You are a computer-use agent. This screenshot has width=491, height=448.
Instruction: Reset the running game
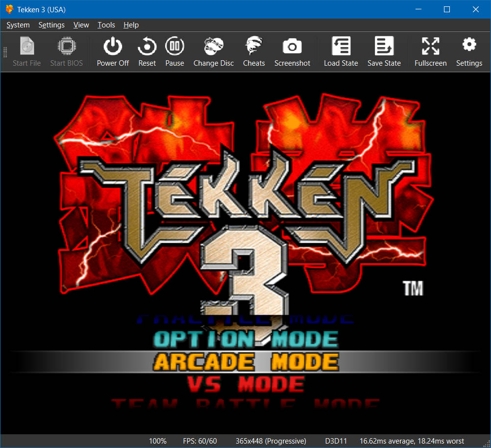[x=147, y=51]
